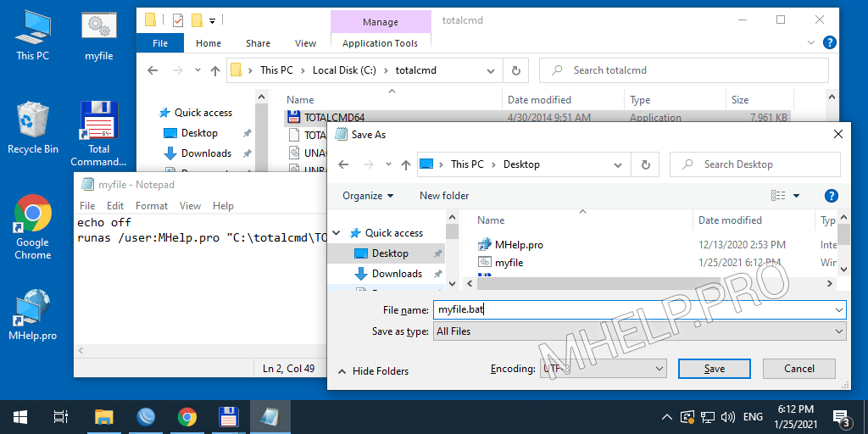Select Desktop under Explorer Quick access

tap(199, 133)
